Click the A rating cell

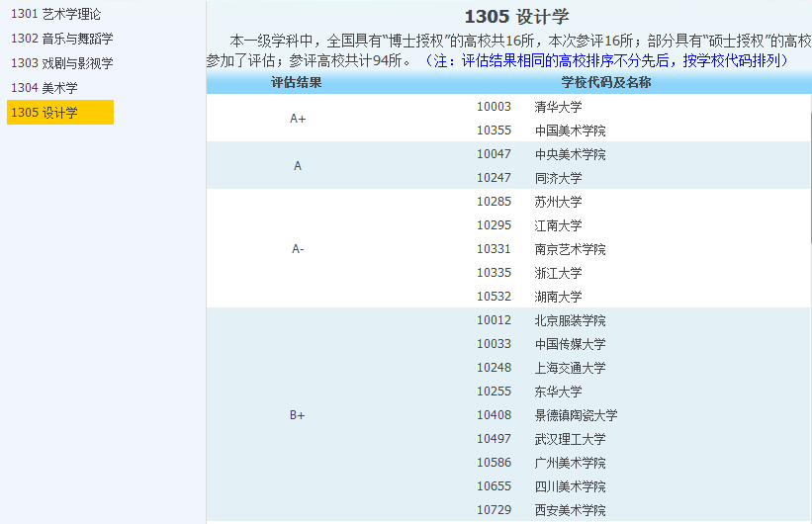[x=298, y=166]
